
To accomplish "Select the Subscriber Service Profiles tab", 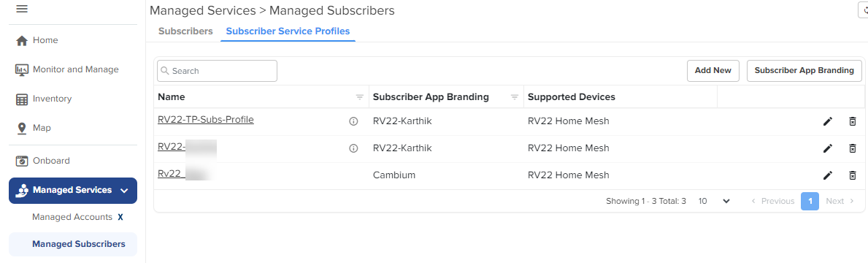I will point(288,31).
